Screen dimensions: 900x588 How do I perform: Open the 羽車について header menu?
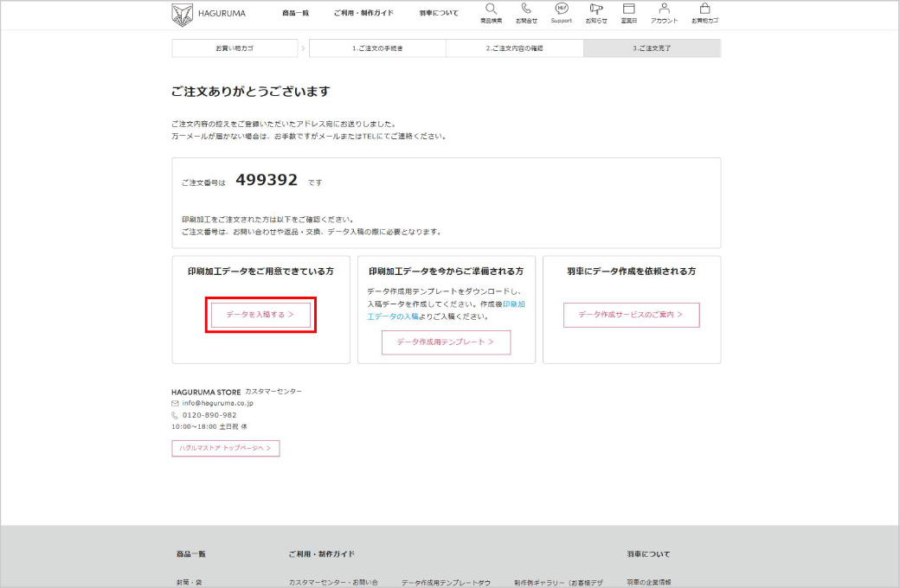(439, 14)
